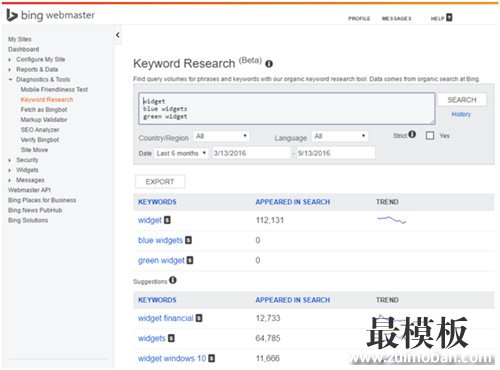
Task: Sort suggestions by Keywords column header
Action: click(x=157, y=300)
